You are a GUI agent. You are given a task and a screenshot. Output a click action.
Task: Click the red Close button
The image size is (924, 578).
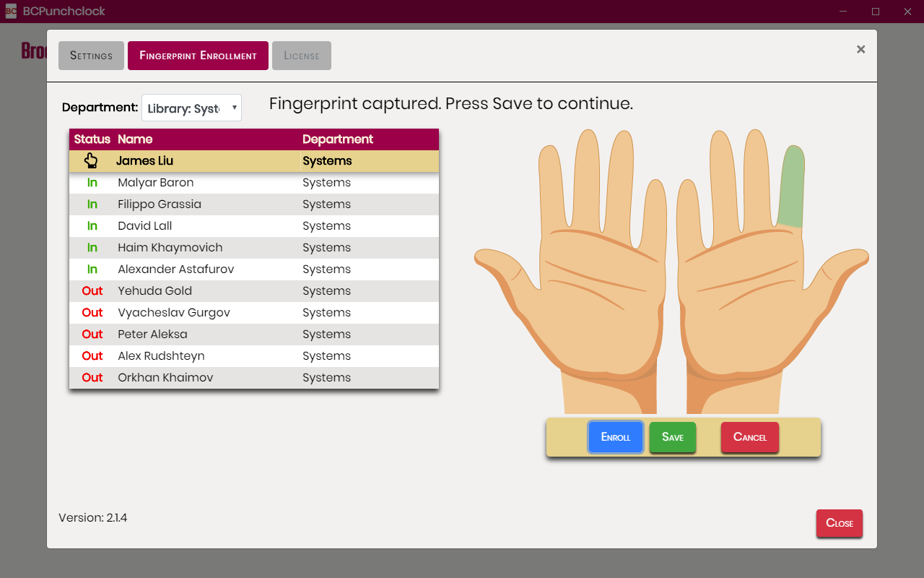tap(839, 523)
